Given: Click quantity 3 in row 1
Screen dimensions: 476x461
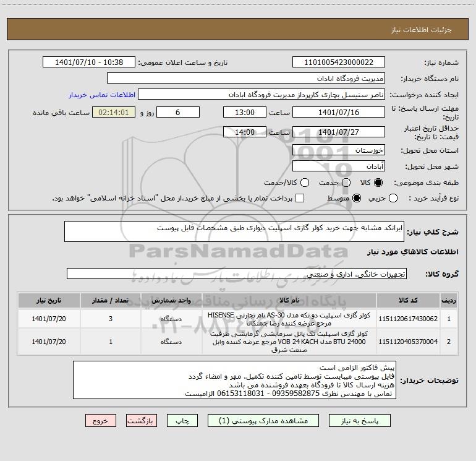Looking at the screenshot, I should tap(111, 319).
